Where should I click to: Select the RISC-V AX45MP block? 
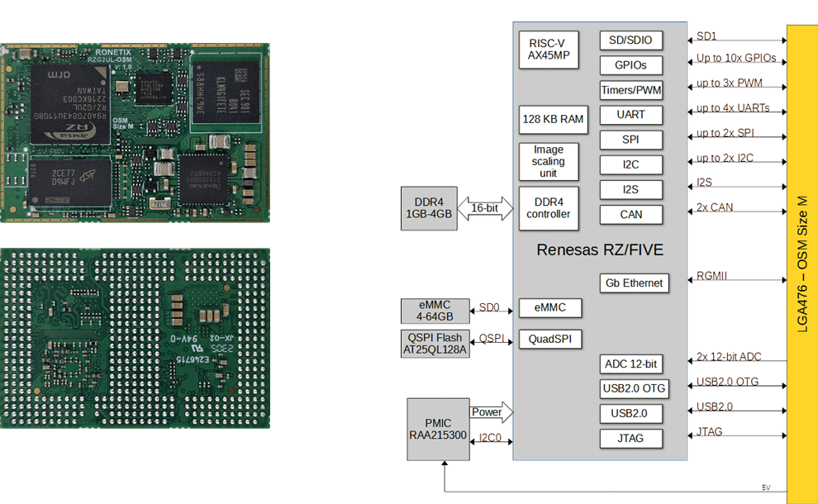pyautogui.click(x=549, y=50)
